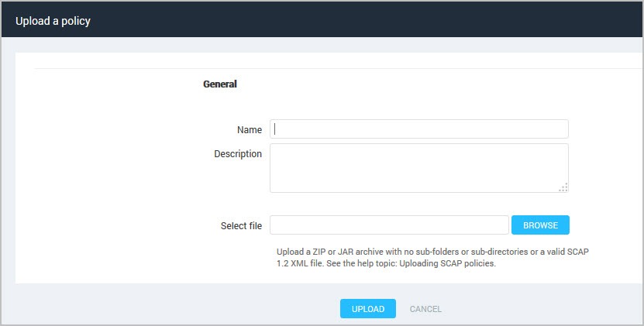Open the file picker with BROWSE
The image size is (644, 326).
point(540,225)
